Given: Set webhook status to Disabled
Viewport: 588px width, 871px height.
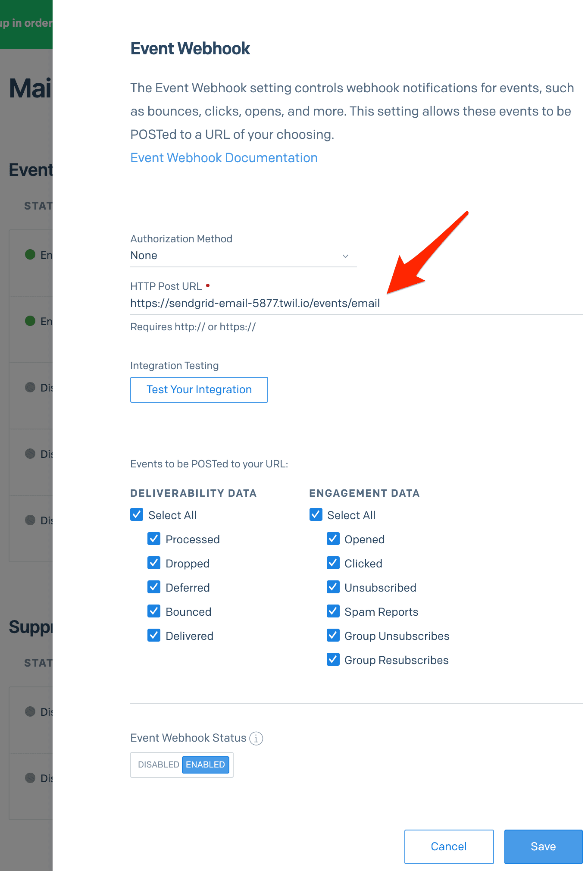Looking at the screenshot, I should coord(158,764).
